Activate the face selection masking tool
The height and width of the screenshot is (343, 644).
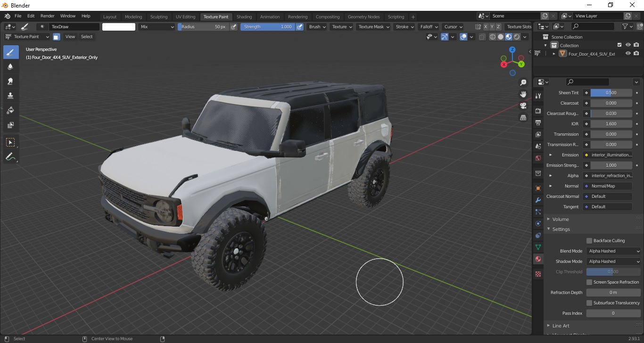click(x=56, y=37)
